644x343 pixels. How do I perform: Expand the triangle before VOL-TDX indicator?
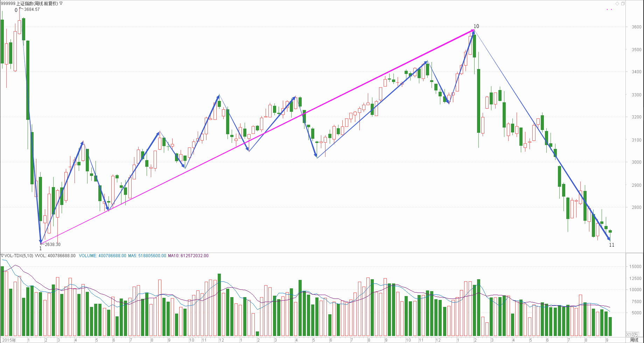point(2,256)
